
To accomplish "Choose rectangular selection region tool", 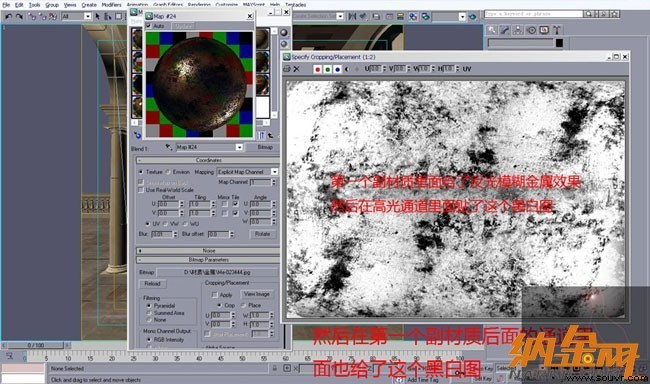I will [x=119, y=17].
